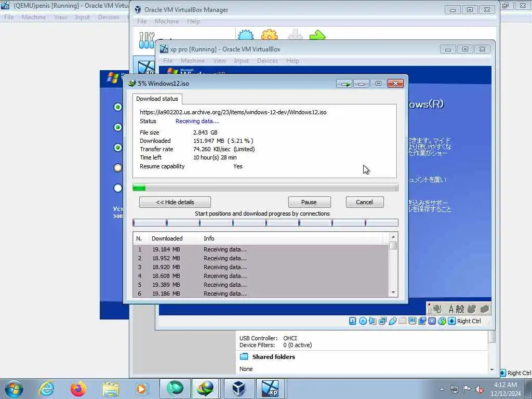The width and height of the screenshot is (532, 399).
Task: Show hidden tray icons arrow
Action: (442, 389)
